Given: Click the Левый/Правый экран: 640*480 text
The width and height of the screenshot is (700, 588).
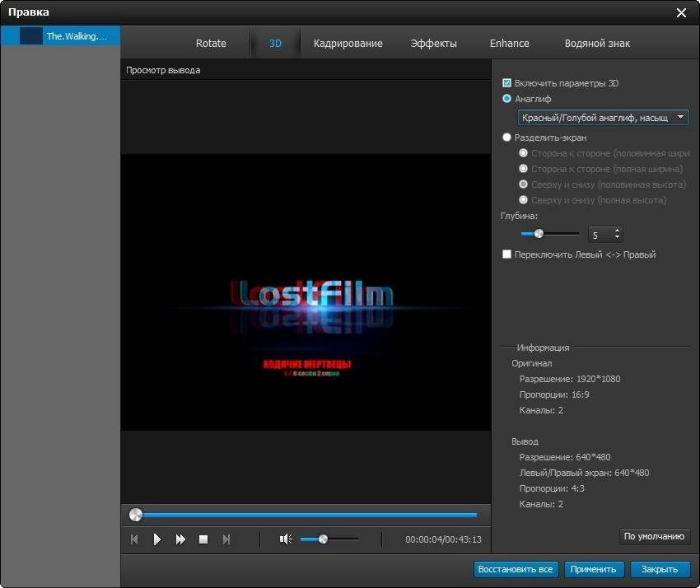Looking at the screenshot, I should (x=584, y=473).
